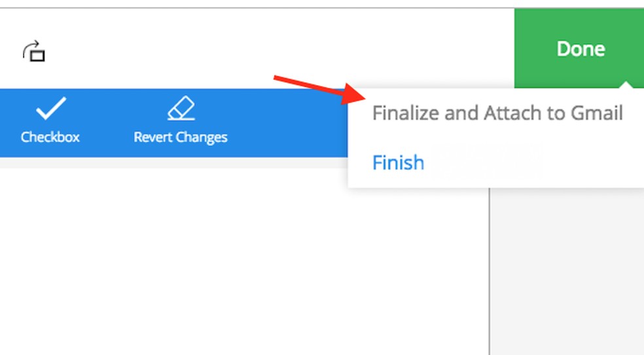This screenshot has width=644, height=355.
Task: Click the small caret beneath Done button
Action: coord(626,85)
